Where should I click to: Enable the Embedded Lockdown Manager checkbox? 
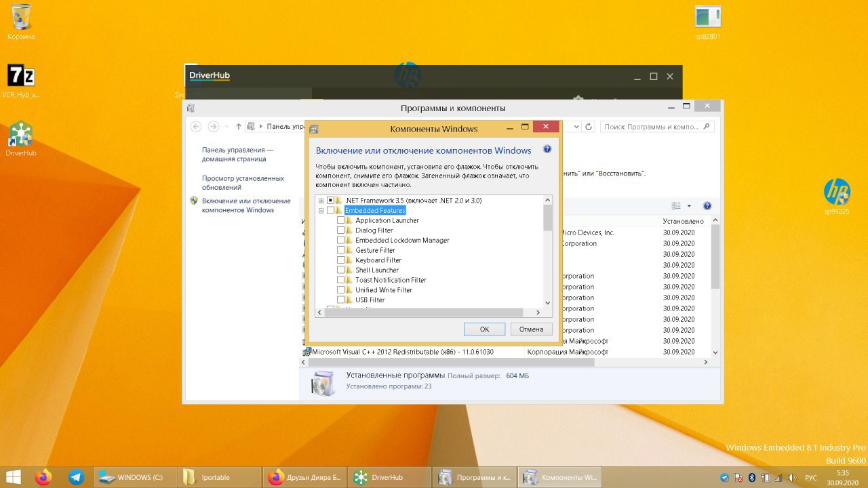340,240
